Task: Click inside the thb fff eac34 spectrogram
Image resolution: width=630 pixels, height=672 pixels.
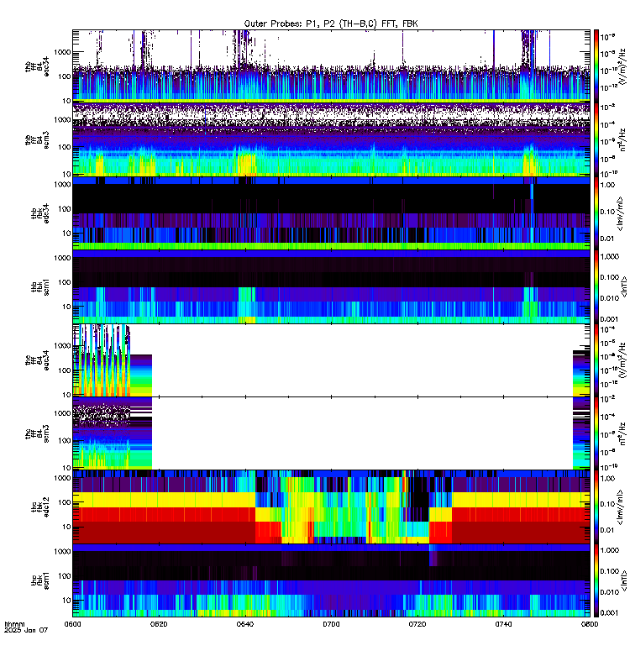Action: [331, 66]
